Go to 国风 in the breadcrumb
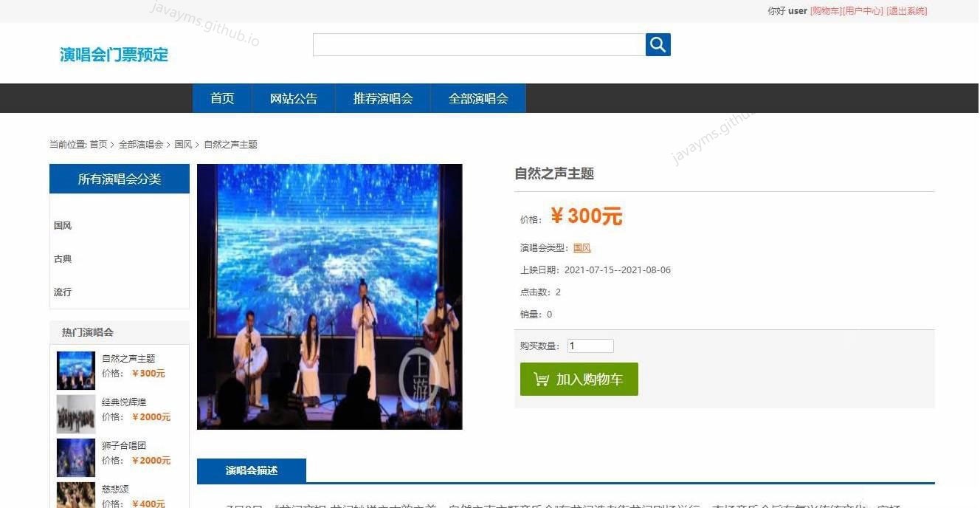The width and height of the screenshot is (980, 508). coord(183,145)
